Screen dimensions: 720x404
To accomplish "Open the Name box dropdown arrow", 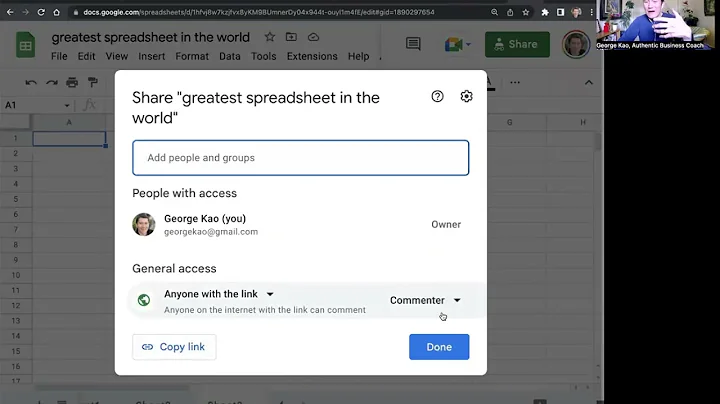I will 67,105.
